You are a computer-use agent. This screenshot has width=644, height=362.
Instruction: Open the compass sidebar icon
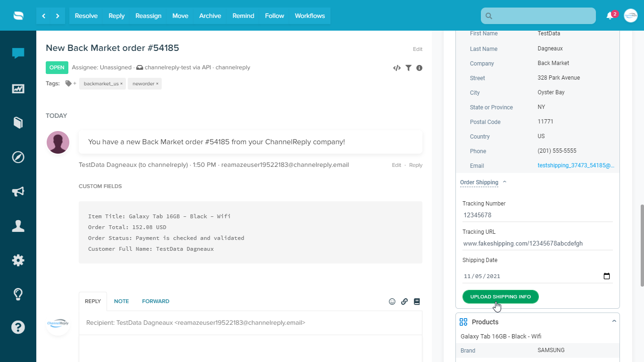(x=18, y=157)
